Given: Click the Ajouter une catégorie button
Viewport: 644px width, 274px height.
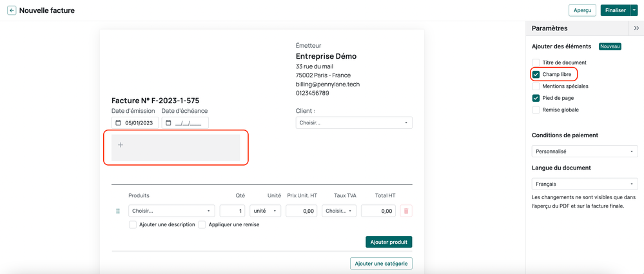Looking at the screenshot, I should pos(381,264).
